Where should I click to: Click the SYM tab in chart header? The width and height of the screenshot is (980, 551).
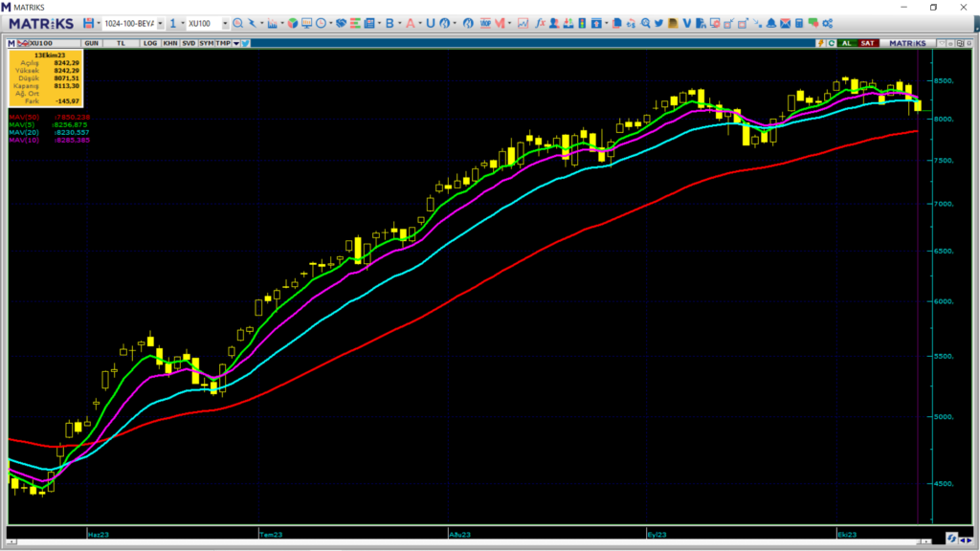pyautogui.click(x=205, y=43)
